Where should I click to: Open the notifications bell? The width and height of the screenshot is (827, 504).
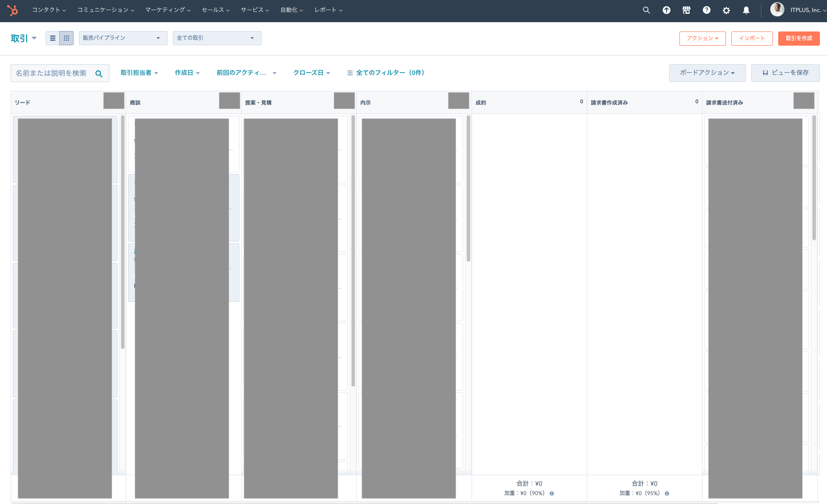[746, 10]
